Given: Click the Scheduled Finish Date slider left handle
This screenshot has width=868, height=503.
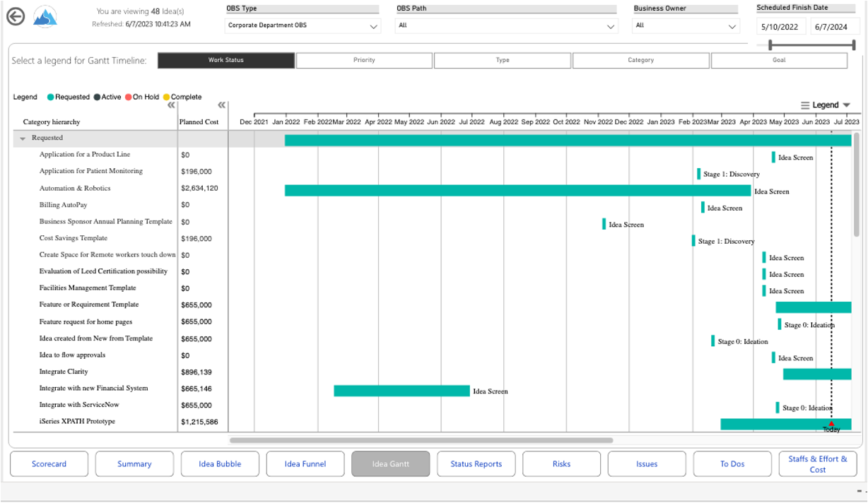Looking at the screenshot, I should [x=770, y=45].
